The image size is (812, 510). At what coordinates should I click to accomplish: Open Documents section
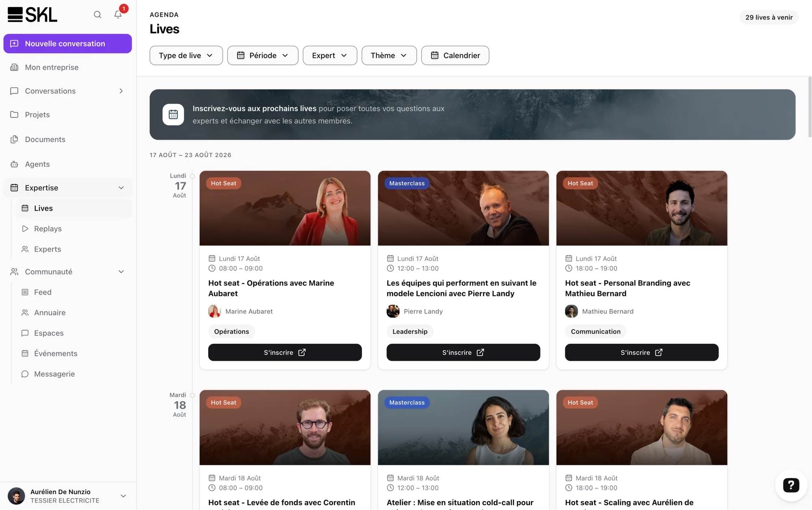(68, 139)
